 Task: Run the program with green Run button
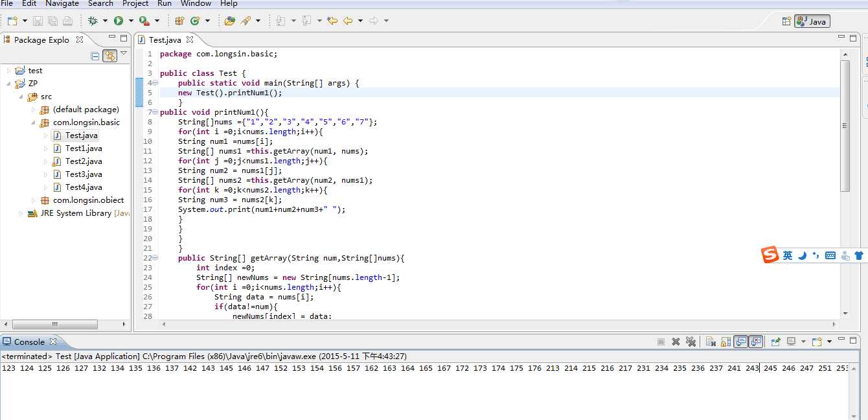119,21
